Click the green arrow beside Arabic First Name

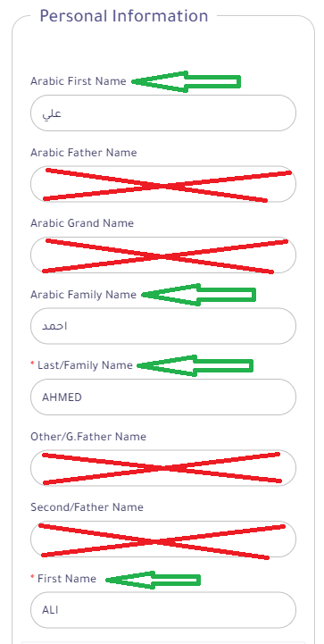click(186, 81)
